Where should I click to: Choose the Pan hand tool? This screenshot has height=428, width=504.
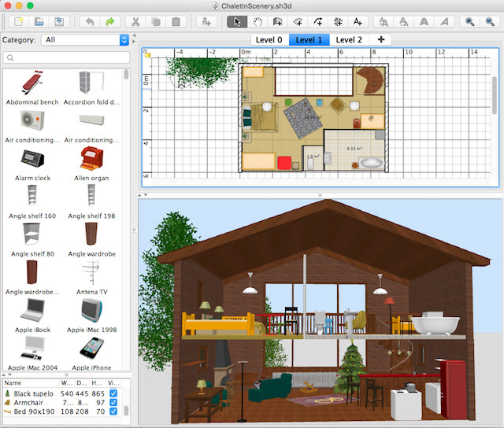(257, 21)
